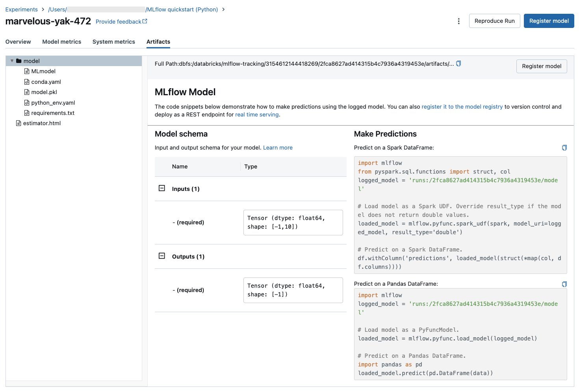Click the model folder icon
The height and width of the screenshot is (392, 579).
19,61
